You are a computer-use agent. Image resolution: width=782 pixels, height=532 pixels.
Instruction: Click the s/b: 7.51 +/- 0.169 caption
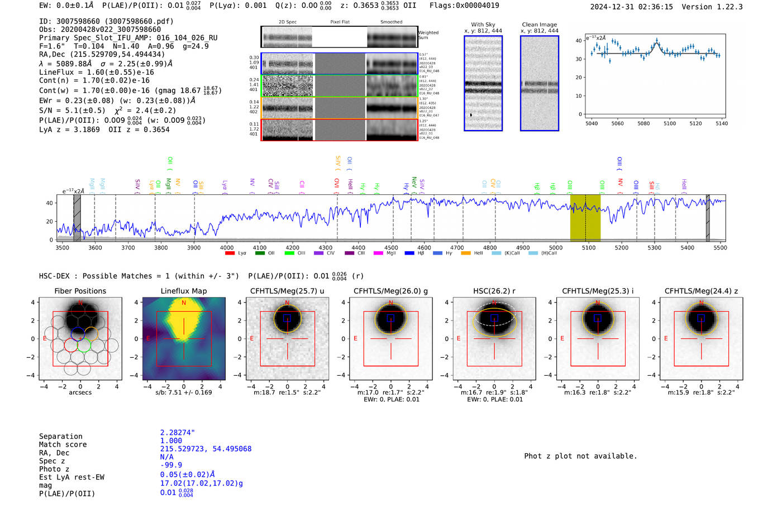click(184, 392)
